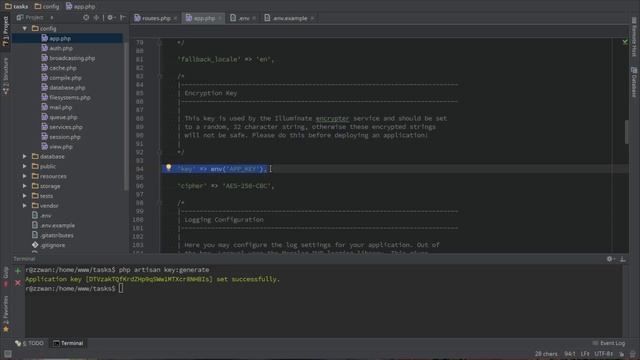
Task: Click collapse all icon in Project panel
Action: (x=96, y=18)
